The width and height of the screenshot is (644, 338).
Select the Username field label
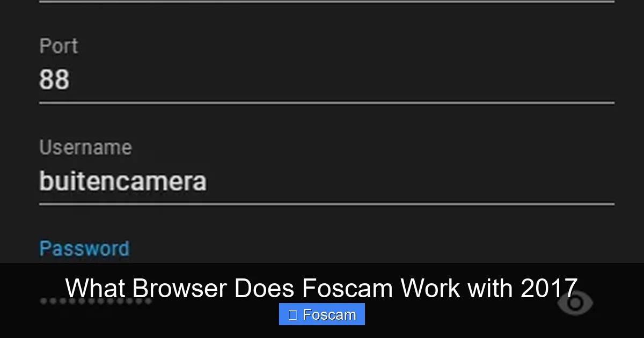[x=85, y=147]
